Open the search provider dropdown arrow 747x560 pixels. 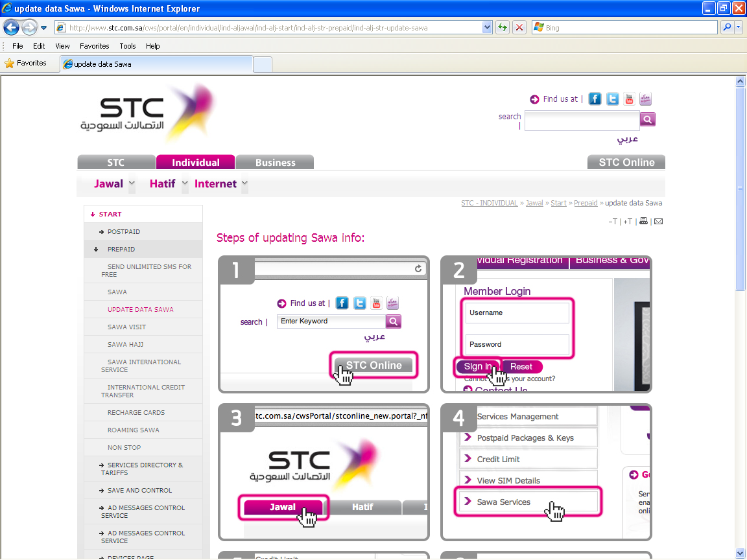click(x=738, y=28)
